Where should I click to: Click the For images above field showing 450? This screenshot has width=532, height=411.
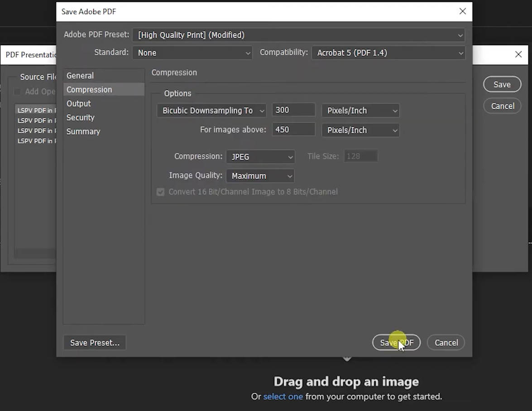point(294,130)
